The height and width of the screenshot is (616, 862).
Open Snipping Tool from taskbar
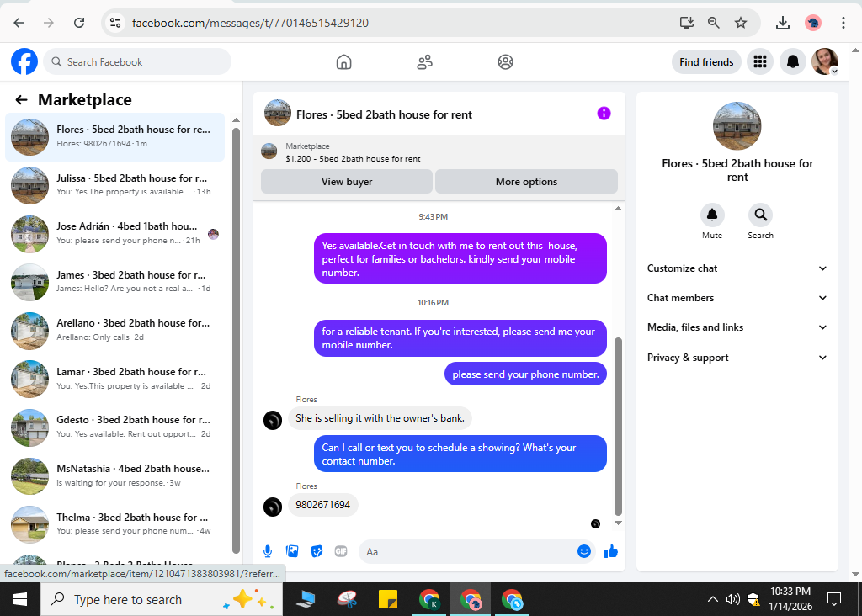[347, 599]
